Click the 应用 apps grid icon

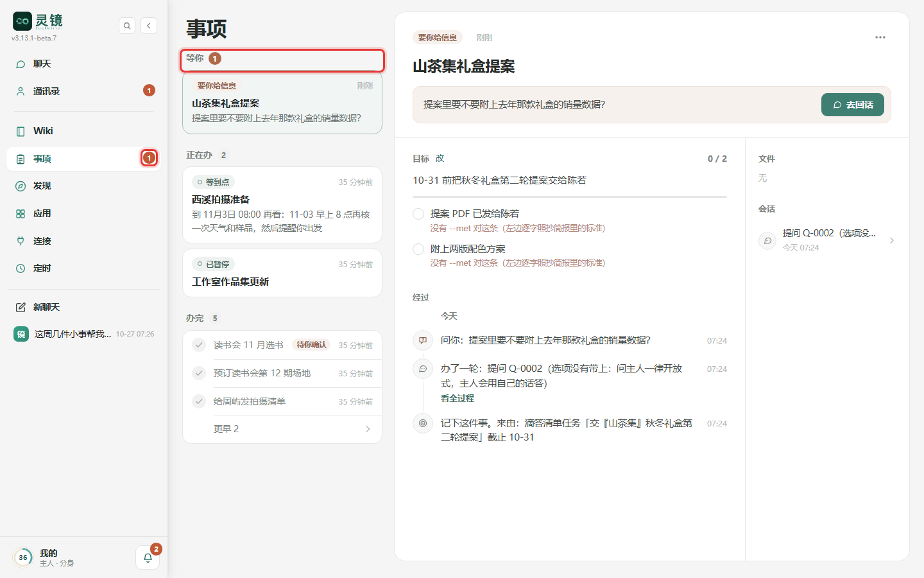(x=21, y=214)
